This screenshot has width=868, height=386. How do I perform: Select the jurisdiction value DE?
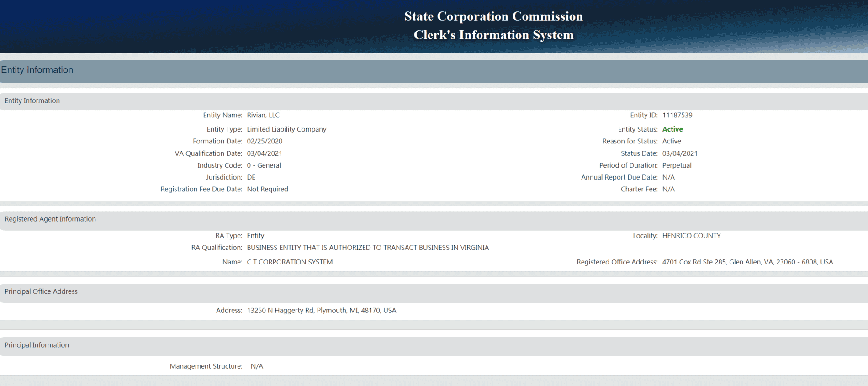251,177
